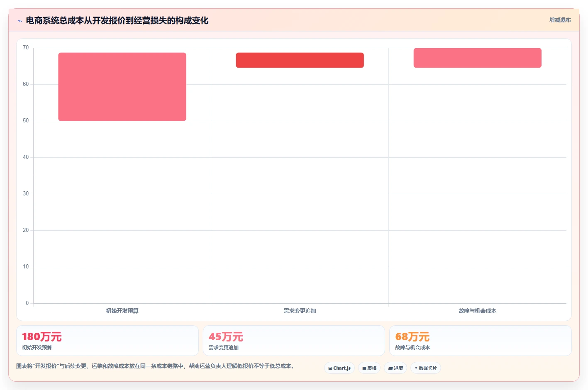Viewport: 588px width, 390px height.
Task: Click the description text starting 图表将“开发报价”
Action: coord(156,366)
